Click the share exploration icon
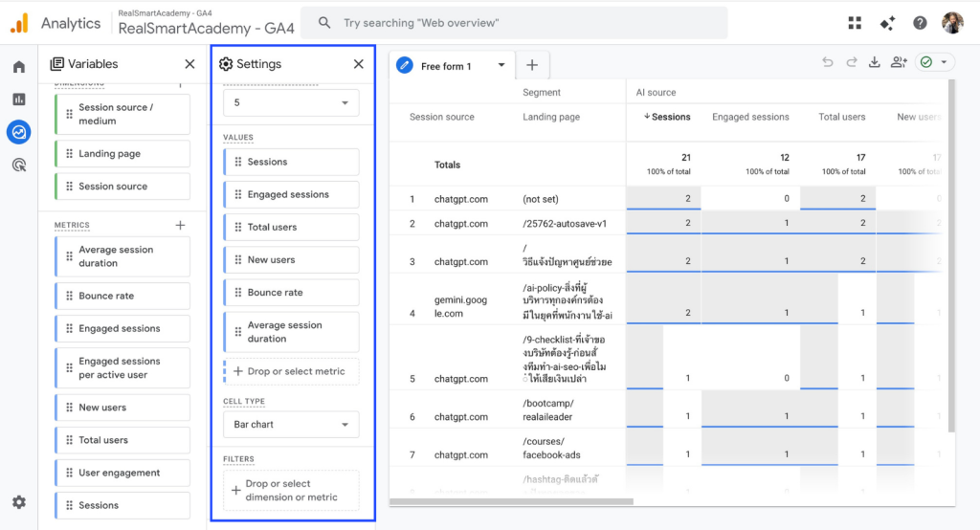The height and width of the screenshot is (530, 980). tap(898, 62)
